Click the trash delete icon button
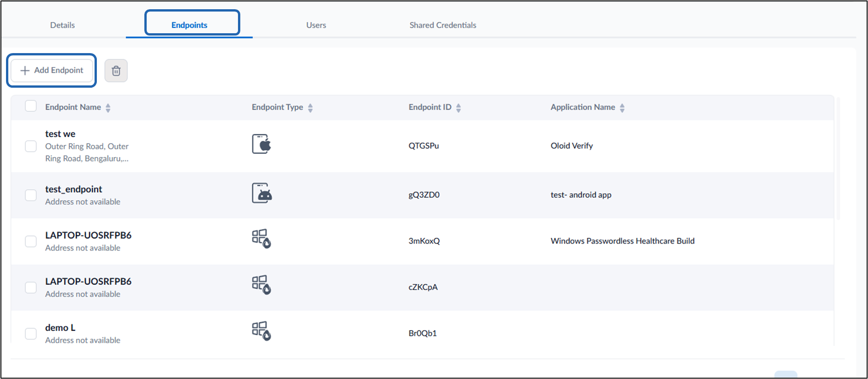 [x=116, y=71]
